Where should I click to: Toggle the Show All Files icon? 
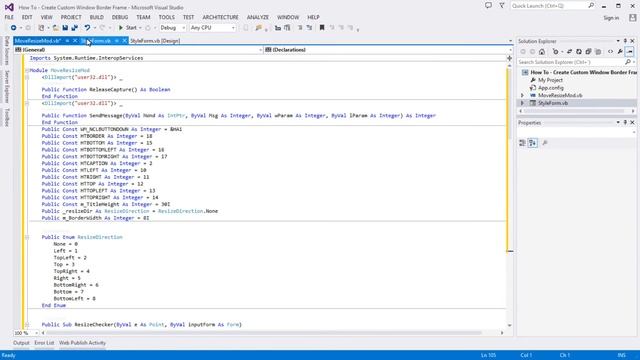[x=598, y=52]
